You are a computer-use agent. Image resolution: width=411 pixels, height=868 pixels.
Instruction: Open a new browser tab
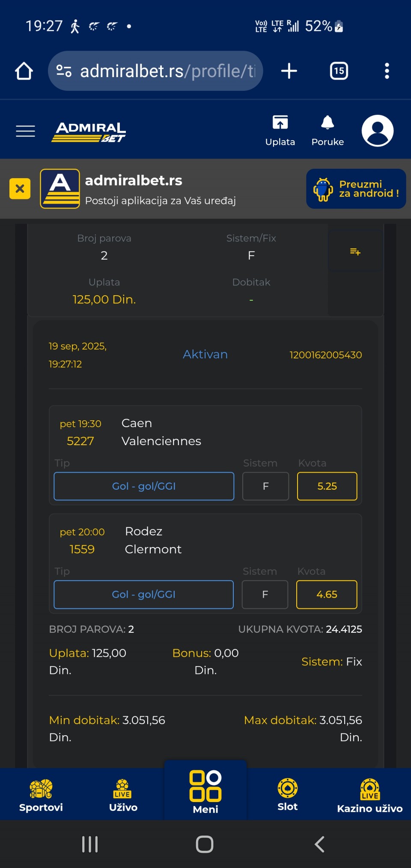(x=289, y=71)
